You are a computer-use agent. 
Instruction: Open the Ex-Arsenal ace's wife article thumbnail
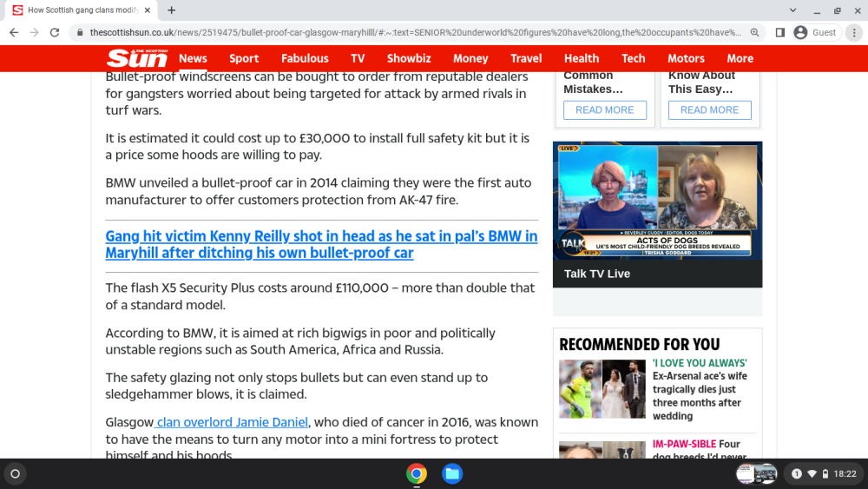coord(602,389)
